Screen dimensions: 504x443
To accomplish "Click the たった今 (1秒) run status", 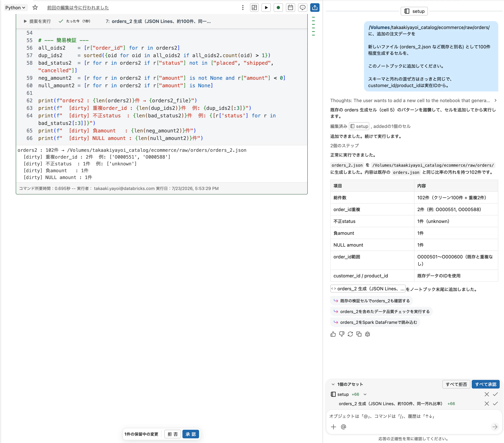I will [75, 21].
